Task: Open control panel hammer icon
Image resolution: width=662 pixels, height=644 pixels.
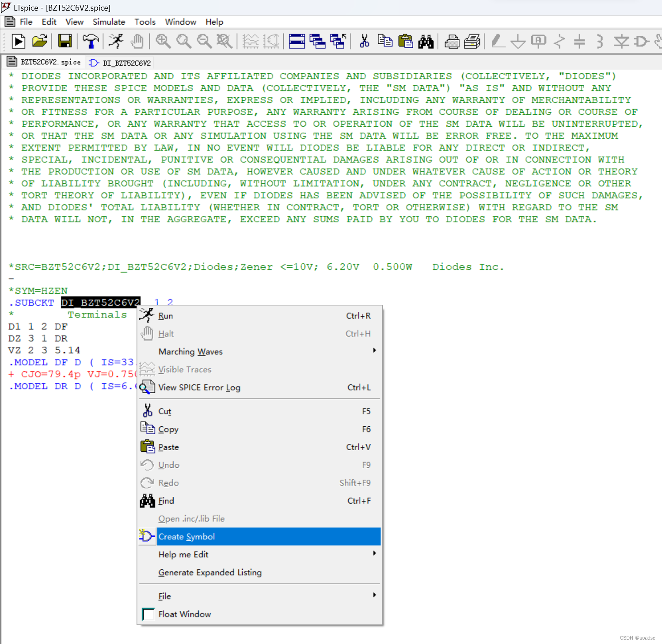Action: pos(91,42)
